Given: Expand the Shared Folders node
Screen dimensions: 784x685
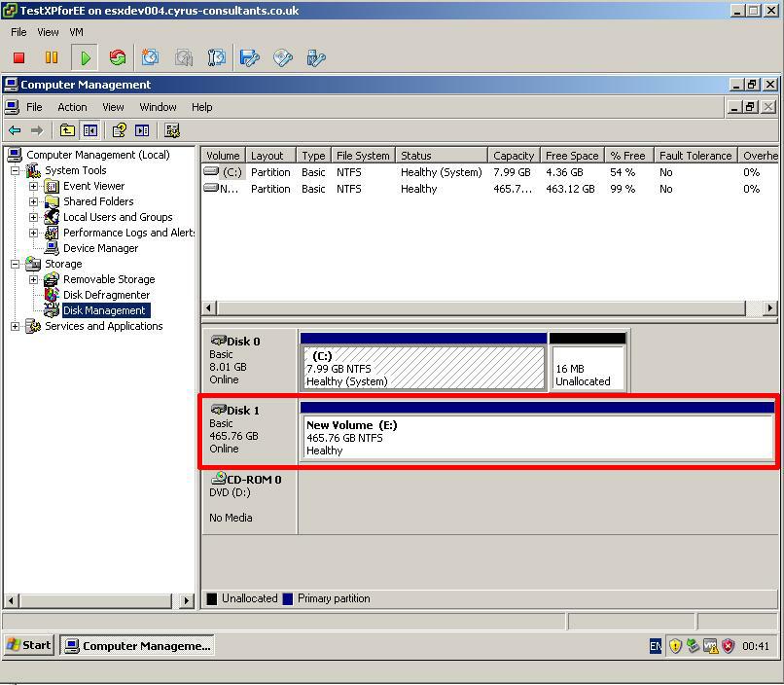Looking at the screenshot, I should pyautogui.click(x=33, y=201).
